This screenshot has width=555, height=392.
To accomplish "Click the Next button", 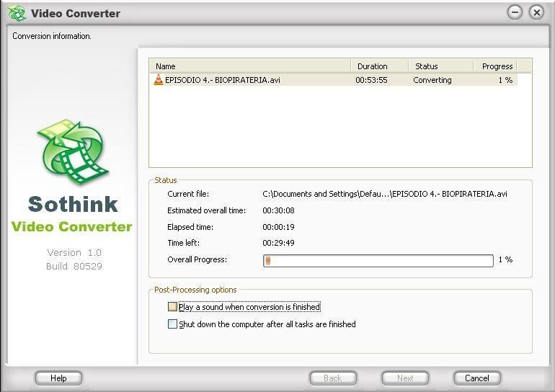I will pos(405,378).
